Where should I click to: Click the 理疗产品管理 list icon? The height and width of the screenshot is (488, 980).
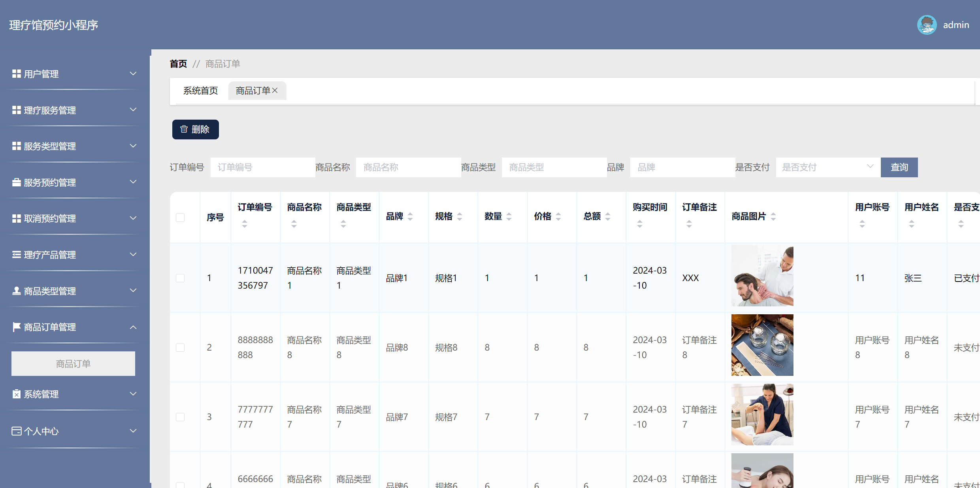16,255
